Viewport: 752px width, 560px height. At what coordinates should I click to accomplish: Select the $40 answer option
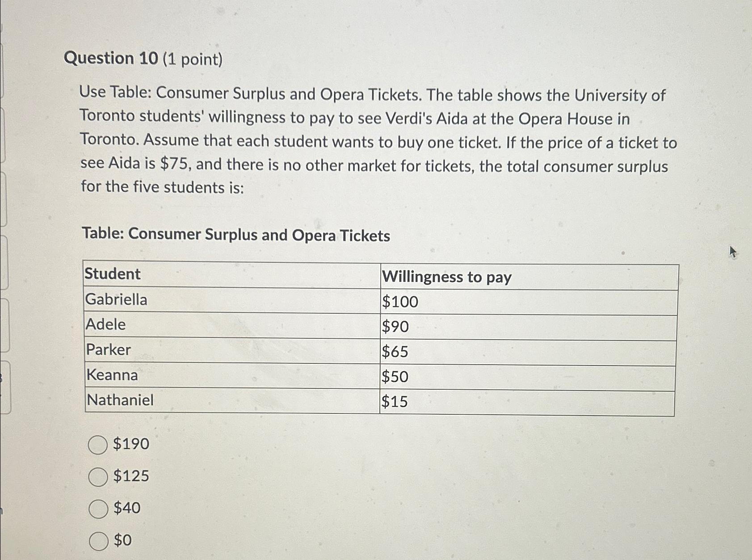(x=98, y=509)
